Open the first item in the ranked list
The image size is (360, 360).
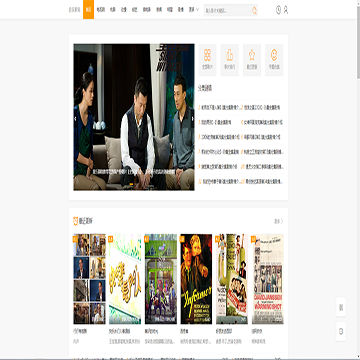(x=219, y=108)
